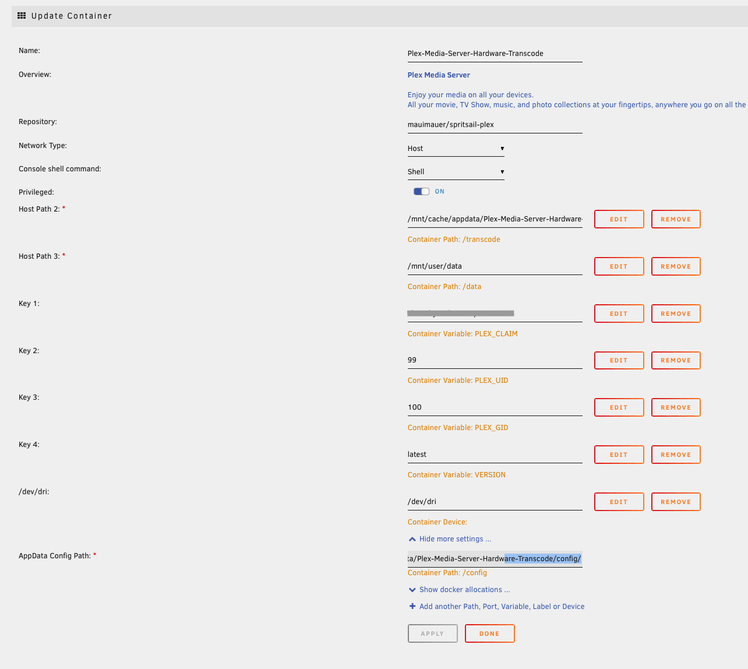Edit the PLEX_CLAIM key variable

618,314
